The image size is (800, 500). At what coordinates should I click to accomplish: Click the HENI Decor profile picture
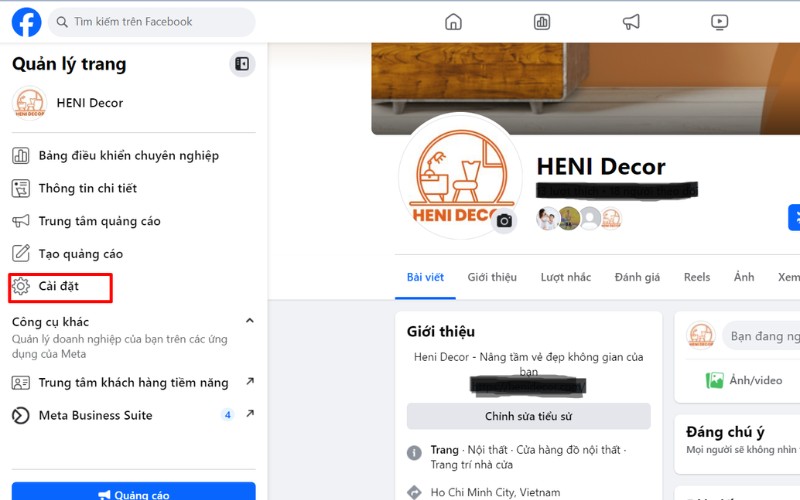(x=460, y=176)
